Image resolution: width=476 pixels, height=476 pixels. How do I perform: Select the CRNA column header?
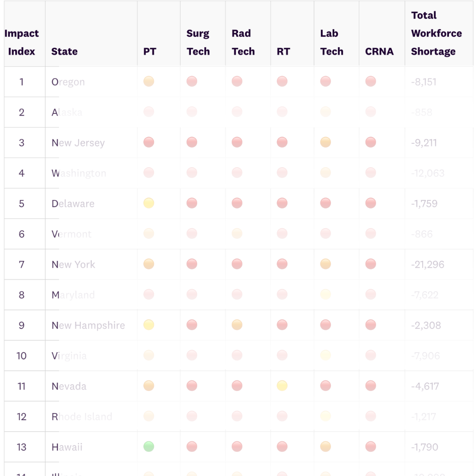tap(379, 51)
